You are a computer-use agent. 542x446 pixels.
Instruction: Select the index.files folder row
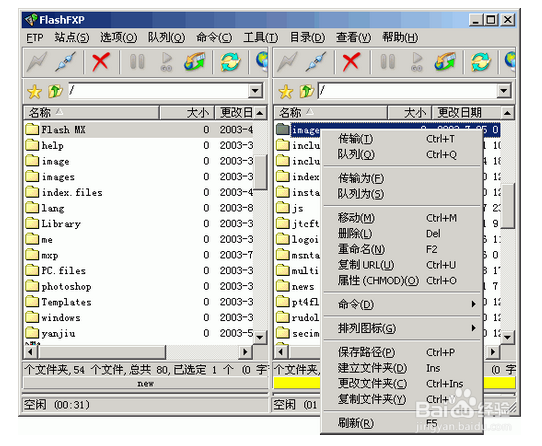[139, 192]
